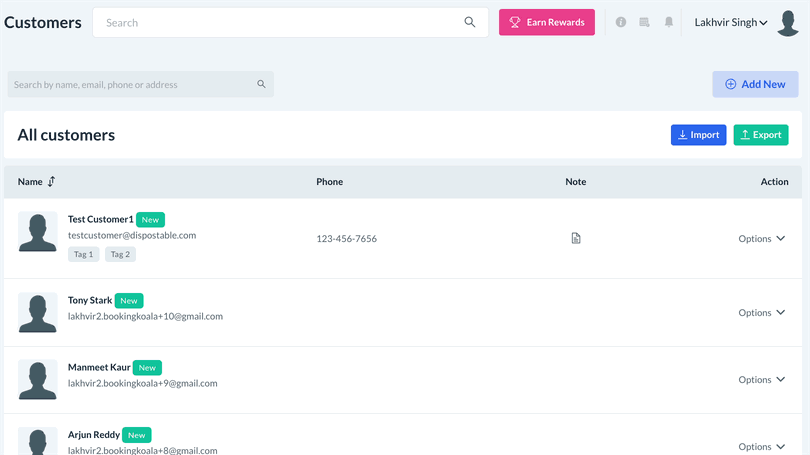Click lakhvir2.bookingkoala+10@gmail.com email
810x455 pixels.
[x=145, y=316]
